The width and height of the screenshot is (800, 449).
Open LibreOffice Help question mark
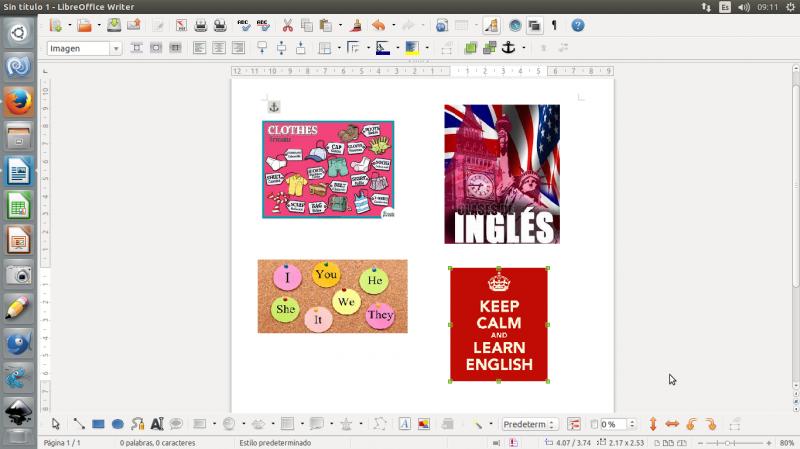(x=578, y=25)
